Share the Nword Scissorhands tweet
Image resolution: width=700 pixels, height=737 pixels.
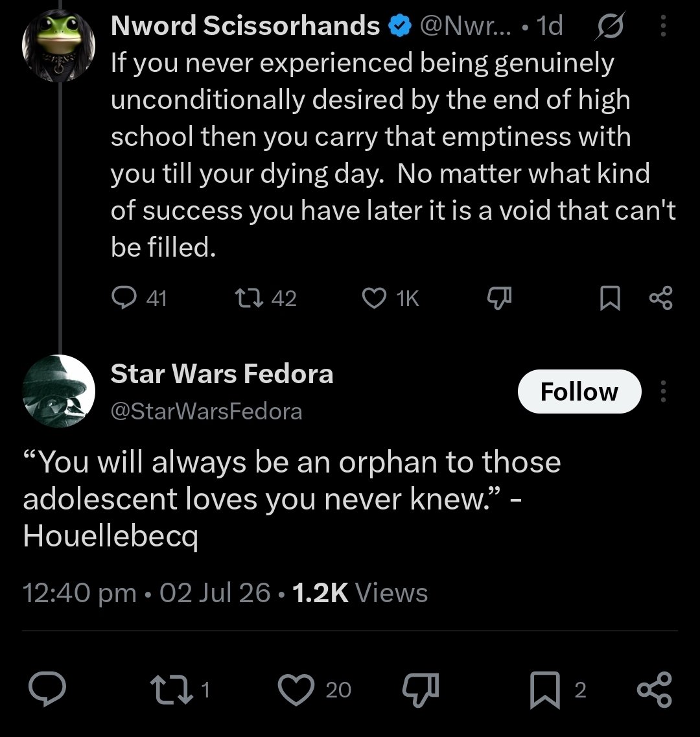click(x=661, y=298)
